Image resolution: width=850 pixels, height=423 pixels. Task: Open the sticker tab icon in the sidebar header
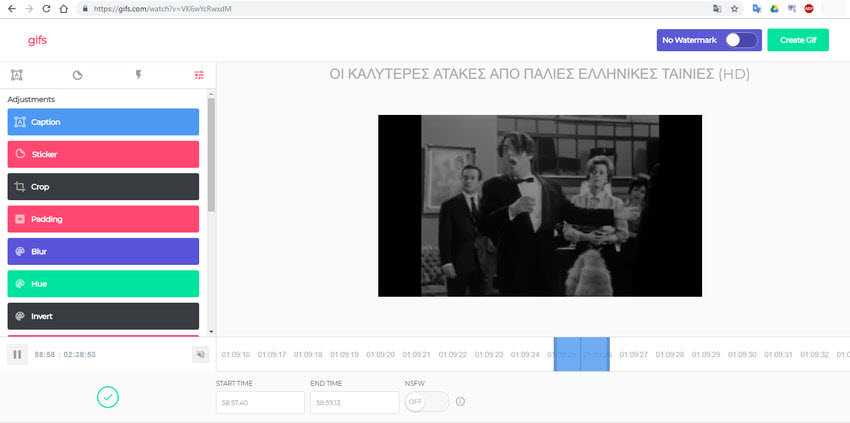[78, 75]
